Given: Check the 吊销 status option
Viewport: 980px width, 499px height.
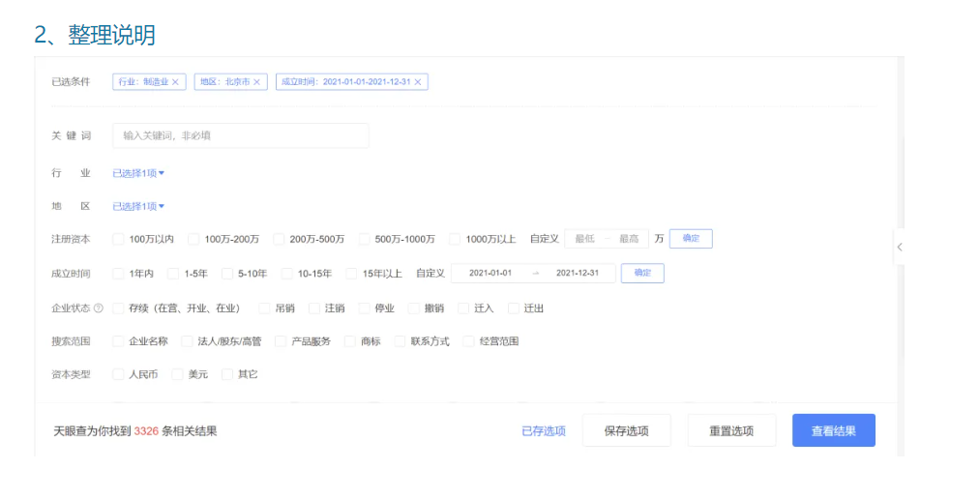Looking at the screenshot, I should pyautogui.click(x=264, y=308).
